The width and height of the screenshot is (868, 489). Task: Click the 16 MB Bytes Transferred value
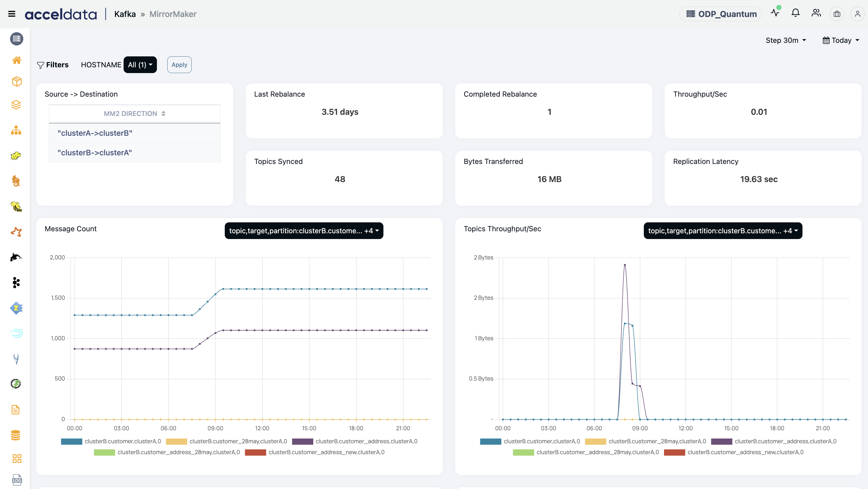point(550,179)
